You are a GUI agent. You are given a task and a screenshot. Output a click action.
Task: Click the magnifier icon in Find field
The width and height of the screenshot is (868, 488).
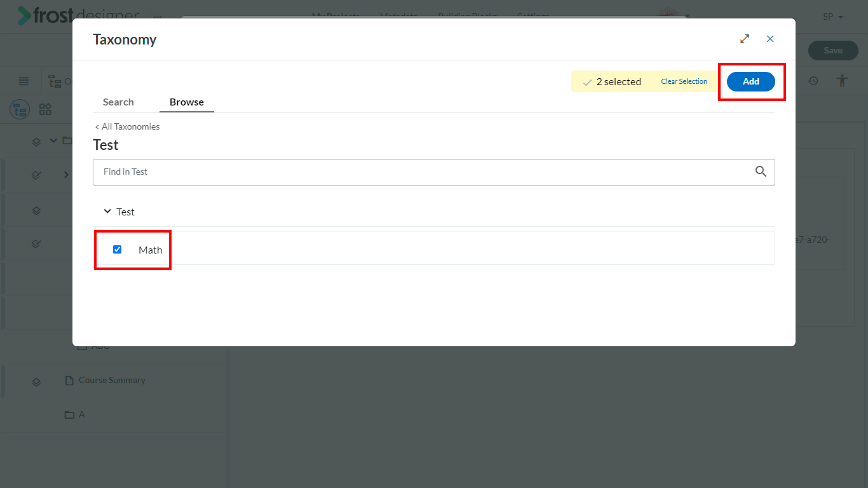point(761,172)
